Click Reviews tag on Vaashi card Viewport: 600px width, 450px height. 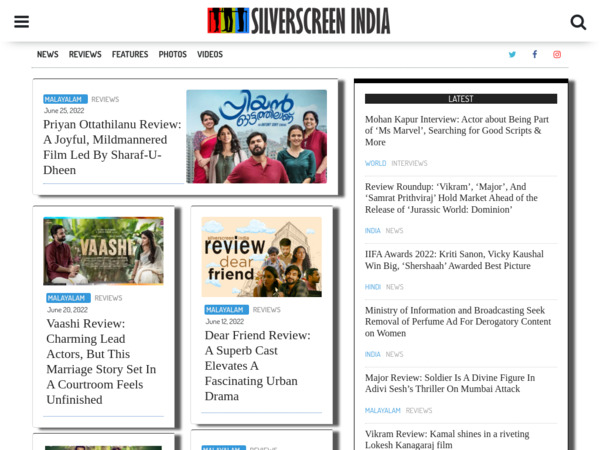pos(108,298)
